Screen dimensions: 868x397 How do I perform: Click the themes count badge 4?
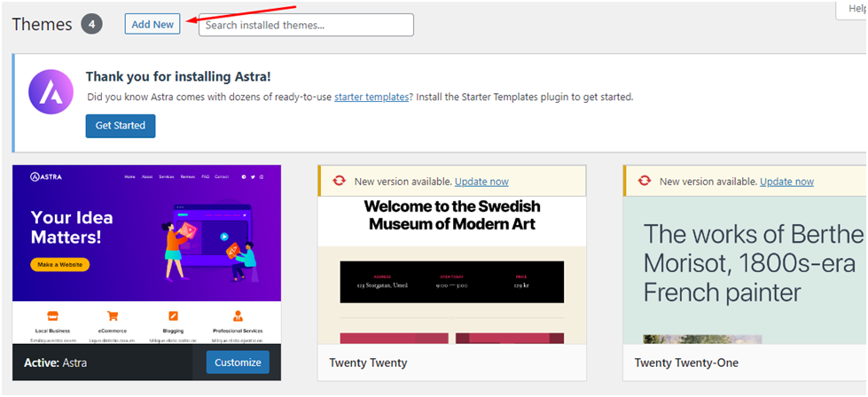[x=92, y=25]
